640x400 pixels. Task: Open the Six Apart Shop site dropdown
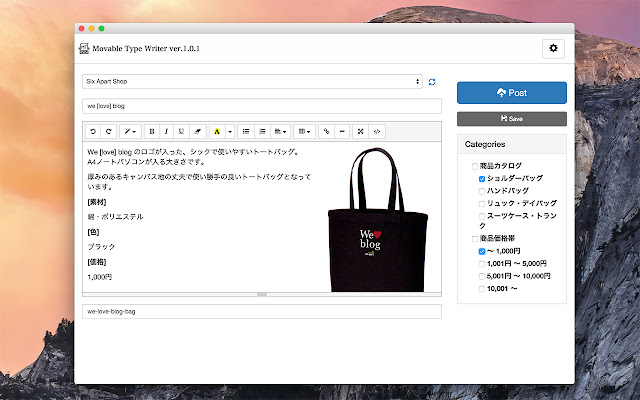[251, 81]
